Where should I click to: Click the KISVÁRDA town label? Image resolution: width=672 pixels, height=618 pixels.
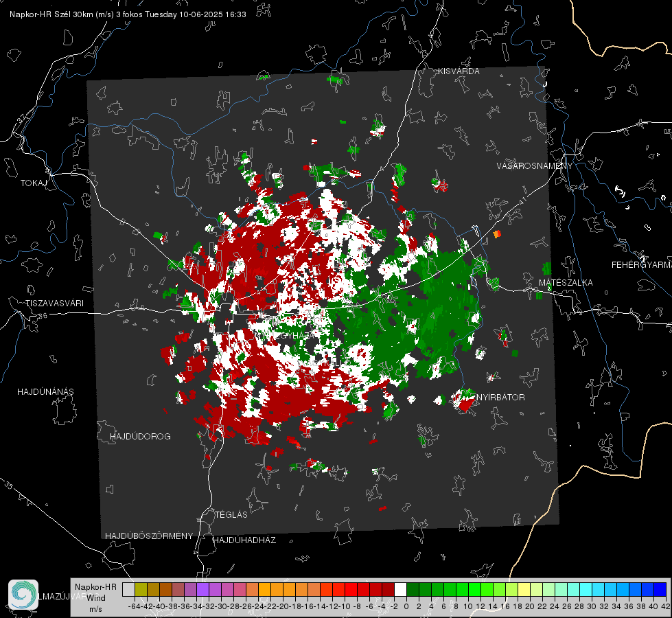tap(459, 71)
